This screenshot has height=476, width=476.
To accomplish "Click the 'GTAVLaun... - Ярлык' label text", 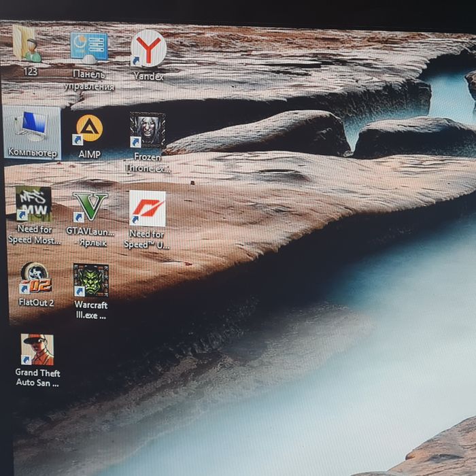I will [x=90, y=237].
